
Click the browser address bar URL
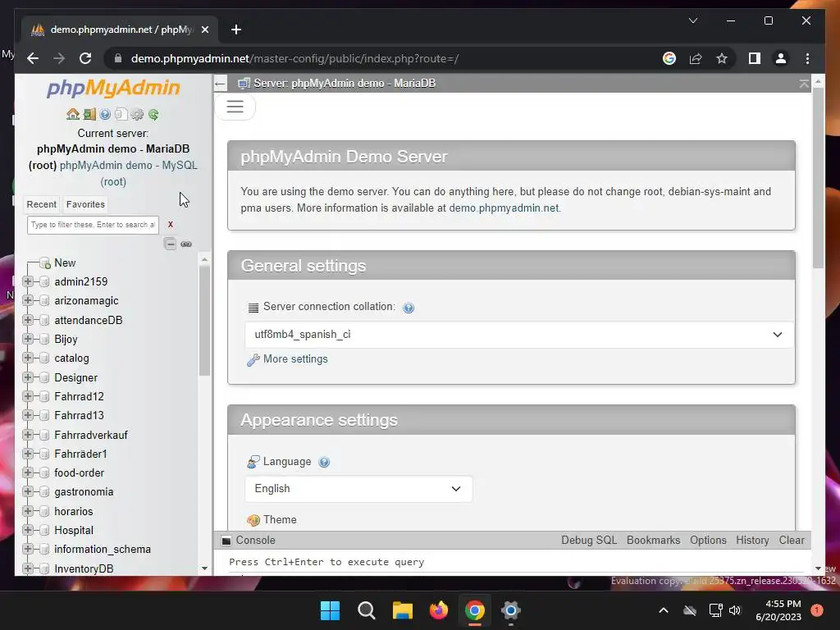pos(294,58)
